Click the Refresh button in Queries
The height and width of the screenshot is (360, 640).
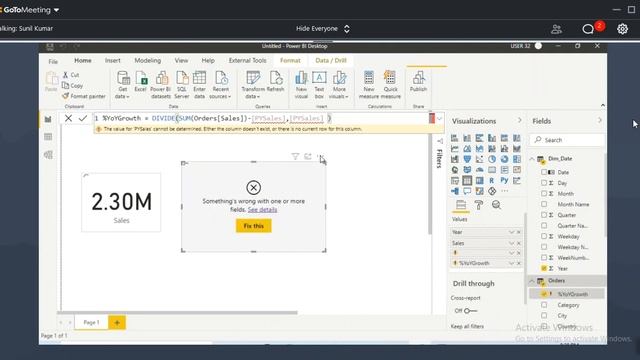(x=276, y=81)
